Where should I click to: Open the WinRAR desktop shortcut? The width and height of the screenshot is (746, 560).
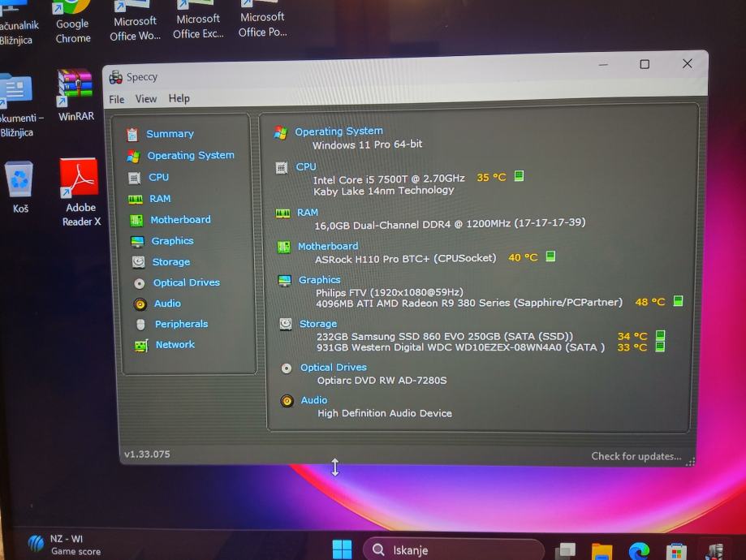[75, 95]
